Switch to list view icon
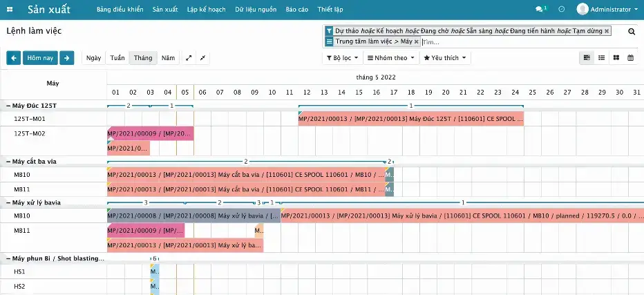The image size is (644, 295). coord(601,58)
